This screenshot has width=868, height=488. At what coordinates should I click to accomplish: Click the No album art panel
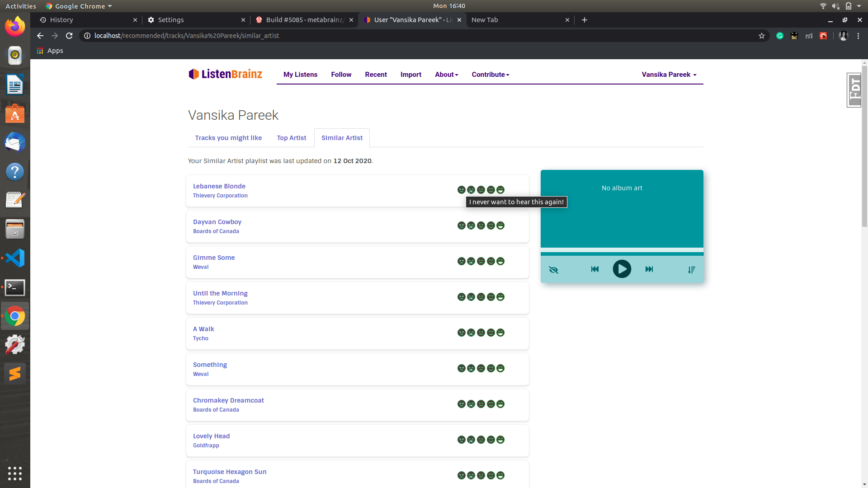pyautogui.click(x=622, y=209)
